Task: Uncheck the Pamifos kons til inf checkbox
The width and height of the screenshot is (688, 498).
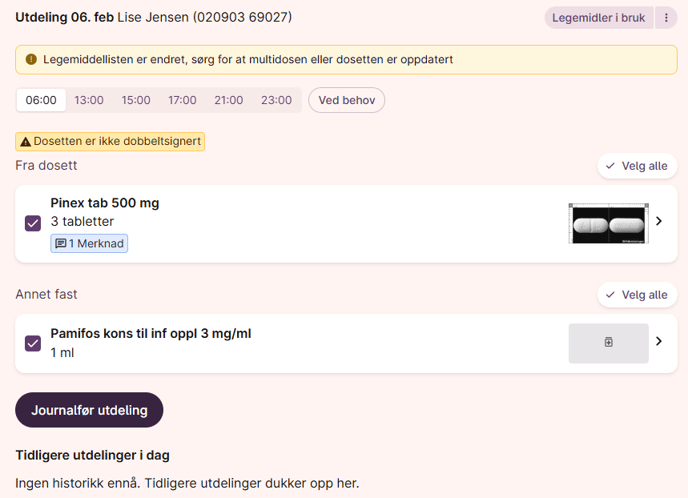Action: [x=33, y=343]
